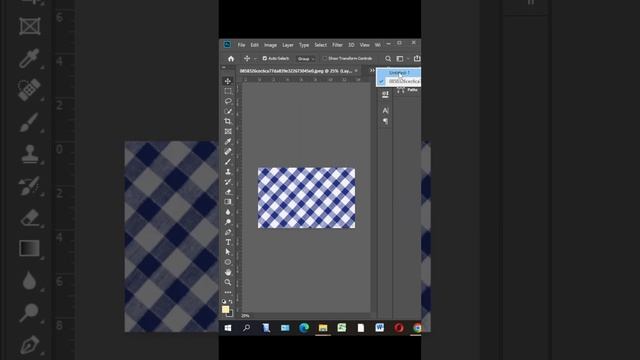Select the Spot Healing Brush tool

[228, 151]
